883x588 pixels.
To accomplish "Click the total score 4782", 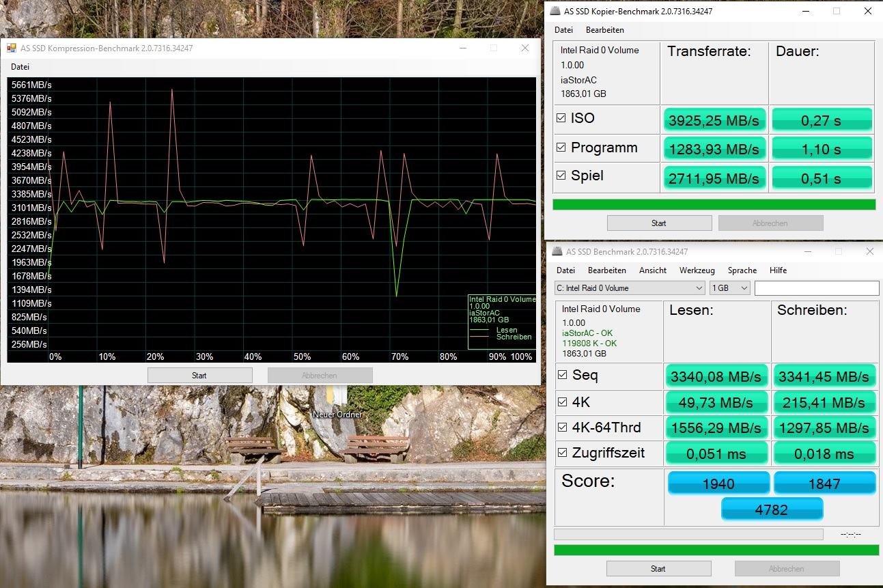I will [772, 509].
